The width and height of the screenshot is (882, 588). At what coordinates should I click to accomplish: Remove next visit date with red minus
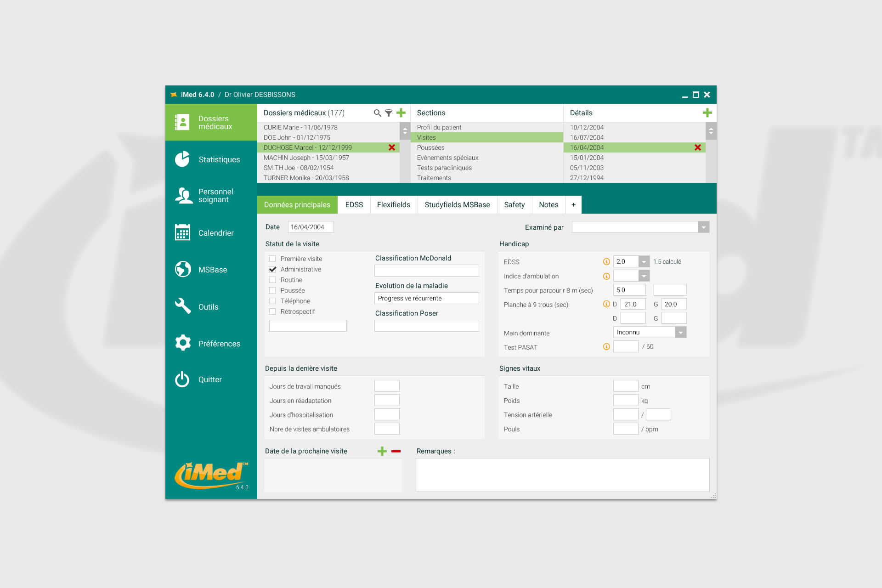pyautogui.click(x=396, y=451)
